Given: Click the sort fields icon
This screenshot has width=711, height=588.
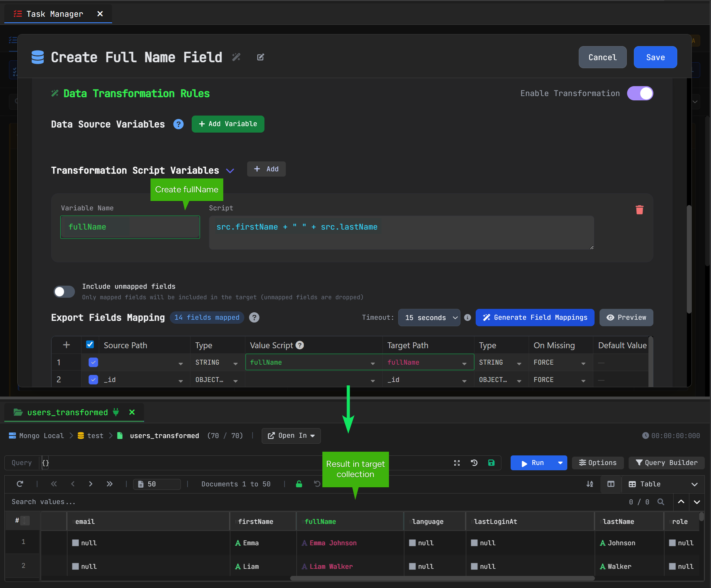Looking at the screenshot, I should tap(590, 484).
